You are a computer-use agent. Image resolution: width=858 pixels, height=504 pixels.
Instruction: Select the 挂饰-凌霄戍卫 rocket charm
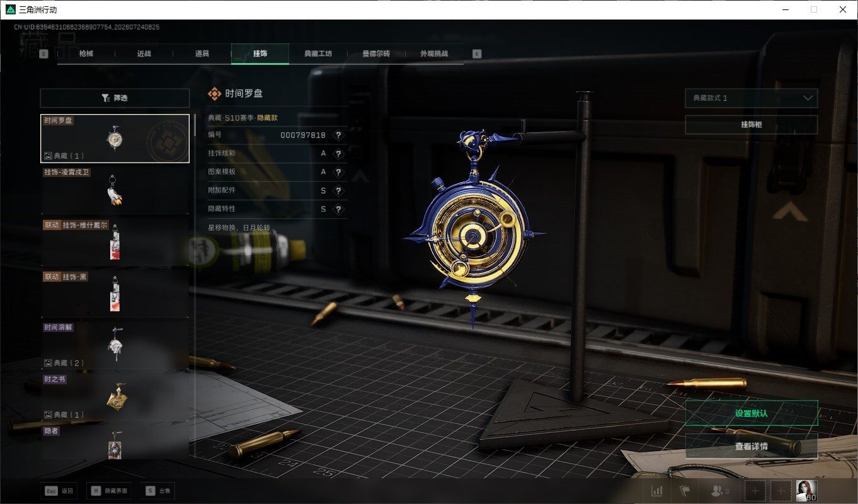[x=115, y=190]
